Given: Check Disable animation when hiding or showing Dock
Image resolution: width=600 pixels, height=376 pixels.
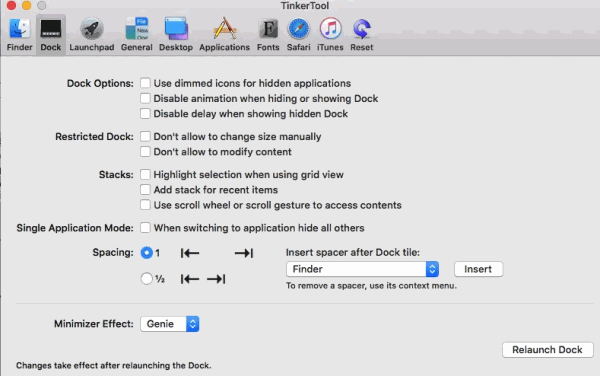Looking at the screenshot, I should pyautogui.click(x=145, y=98).
